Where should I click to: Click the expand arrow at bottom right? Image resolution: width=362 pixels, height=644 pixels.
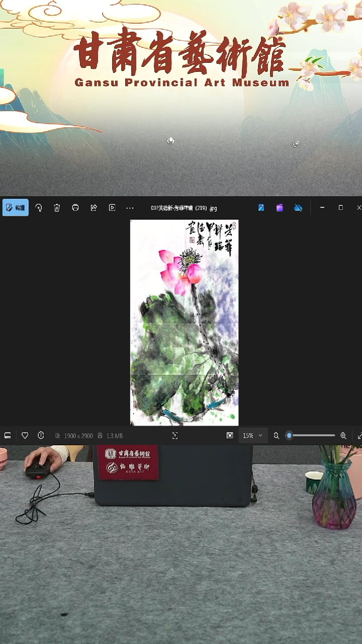(x=359, y=436)
